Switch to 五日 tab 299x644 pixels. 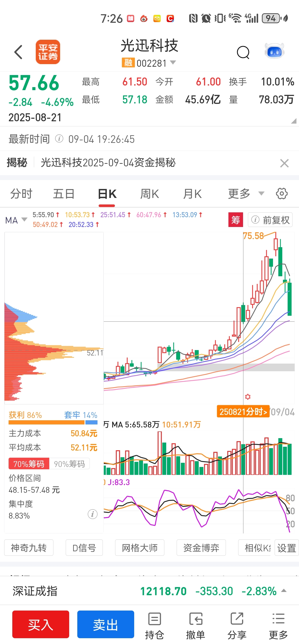(64, 194)
